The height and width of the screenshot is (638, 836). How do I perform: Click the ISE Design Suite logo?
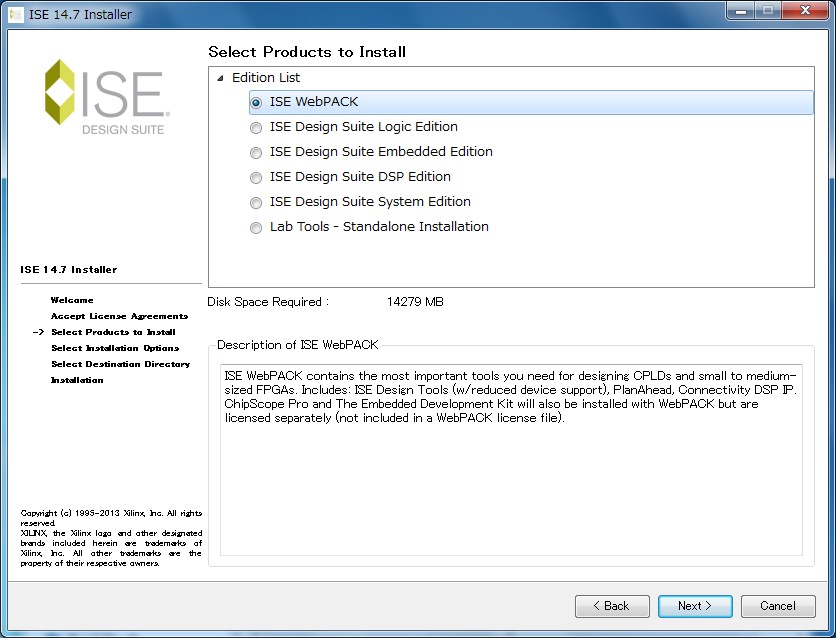pyautogui.click(x=107, y=96)
